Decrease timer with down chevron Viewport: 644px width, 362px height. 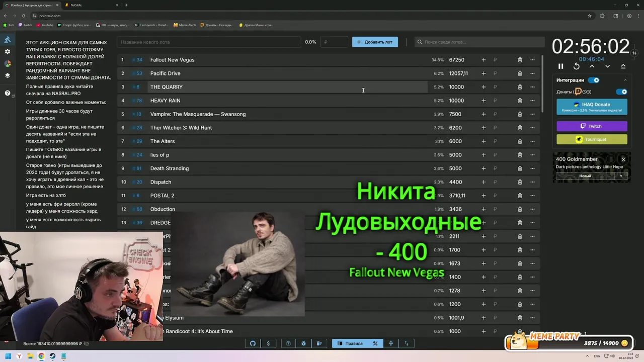608,66
